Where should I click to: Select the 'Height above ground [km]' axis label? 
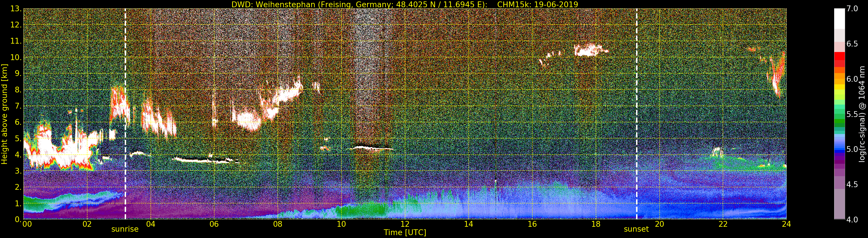click(x=4, y=114)
